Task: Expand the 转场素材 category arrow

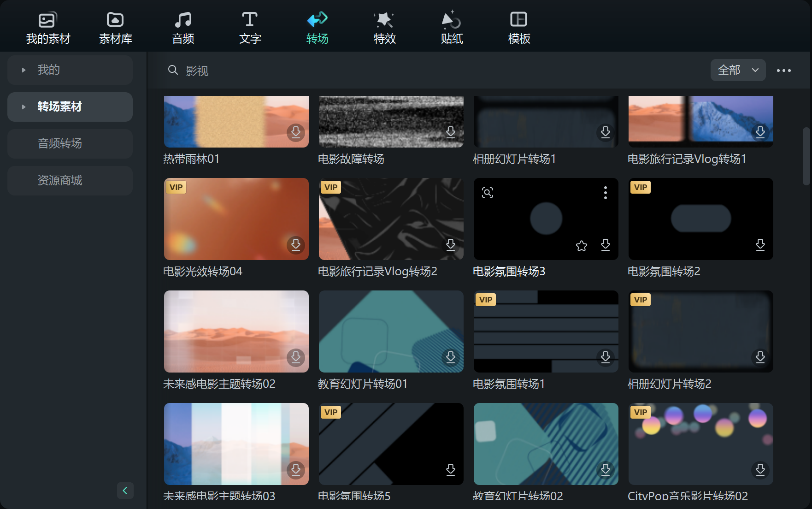Action: [24, 107]
